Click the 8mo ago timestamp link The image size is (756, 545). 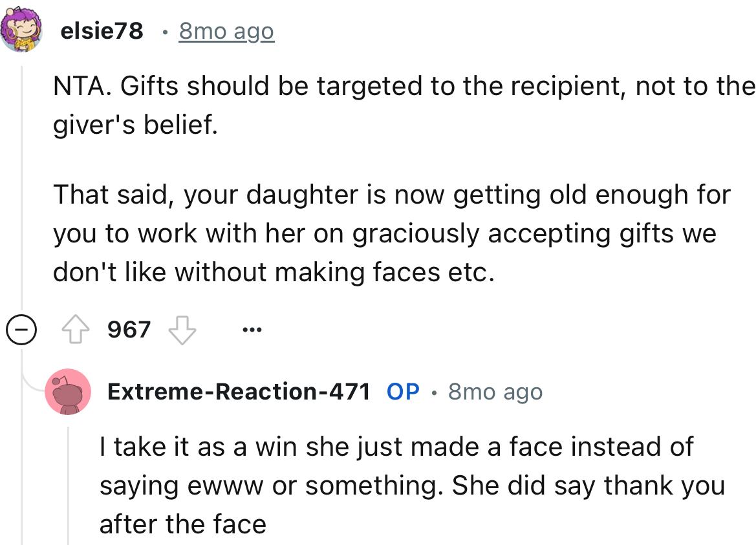click(226, 30)
